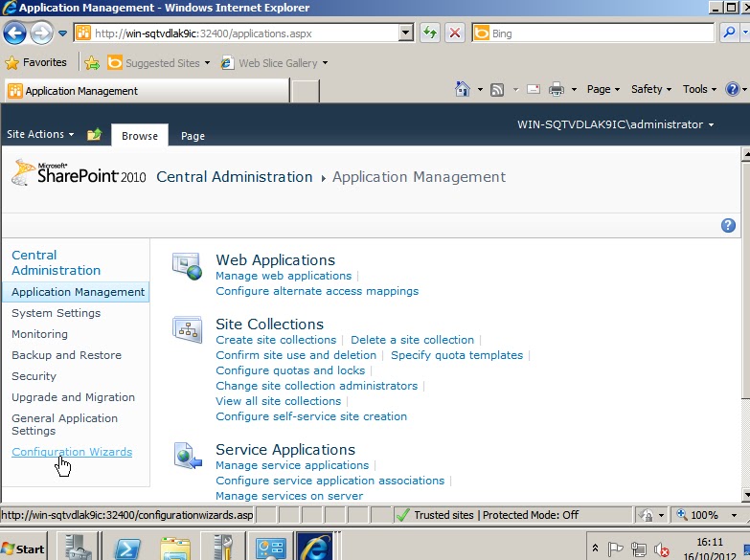Open the Page command bar menu
750x560 pixels.
click(603, 89)
